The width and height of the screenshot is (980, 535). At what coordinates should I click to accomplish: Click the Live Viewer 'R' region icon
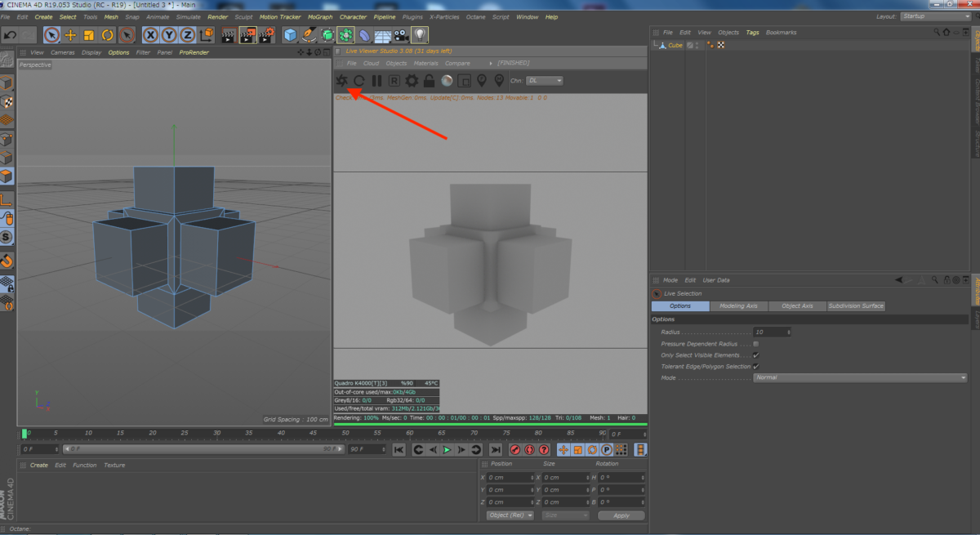click(x=394, y=81)
